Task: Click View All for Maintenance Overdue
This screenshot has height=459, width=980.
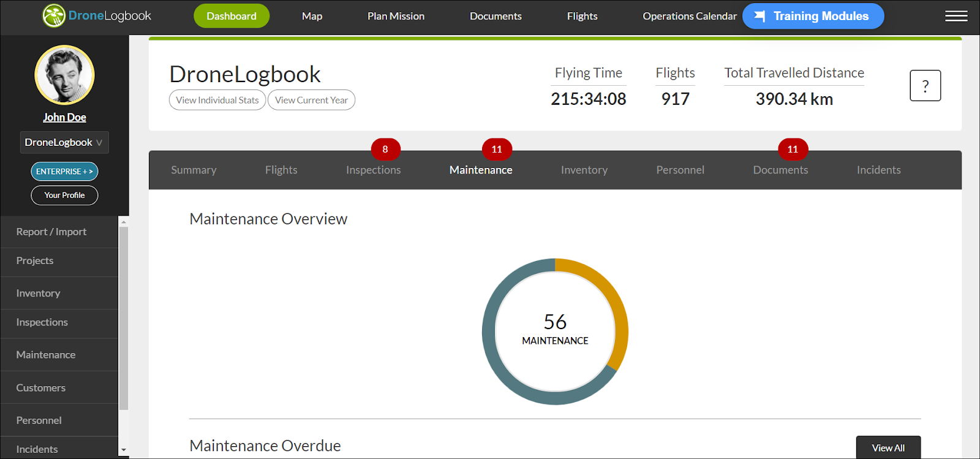Action: [888, 448]
